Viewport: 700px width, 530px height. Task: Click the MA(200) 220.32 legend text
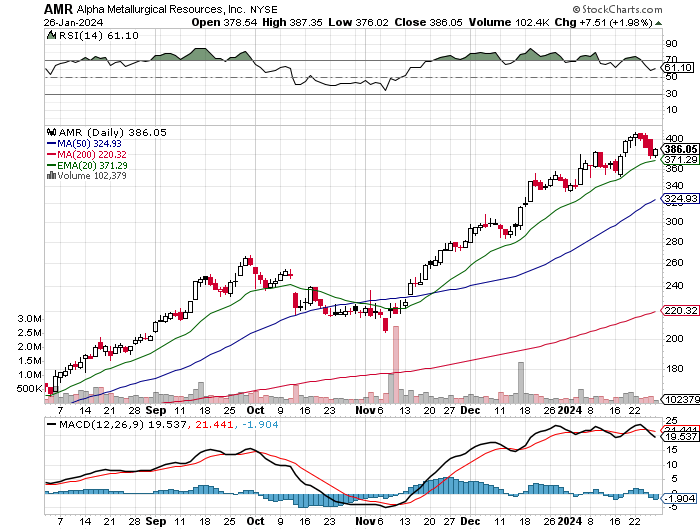click(x=92, y=154)
